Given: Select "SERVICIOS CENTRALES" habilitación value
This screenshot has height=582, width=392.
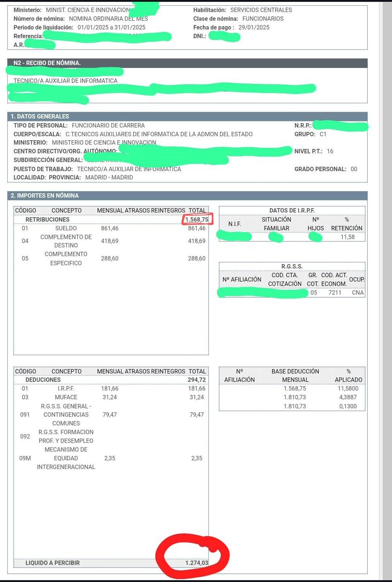Looking at the screenshot, I should [261, 10].
